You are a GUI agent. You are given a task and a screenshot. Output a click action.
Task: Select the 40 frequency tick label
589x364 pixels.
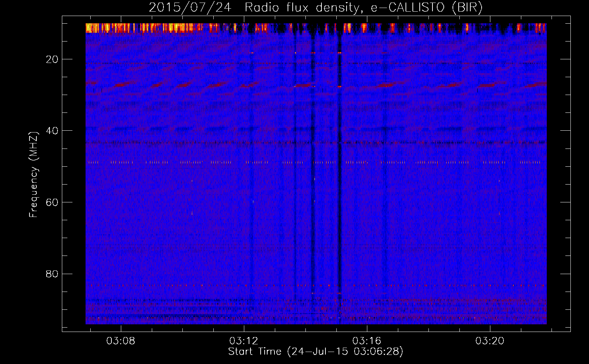52,131
